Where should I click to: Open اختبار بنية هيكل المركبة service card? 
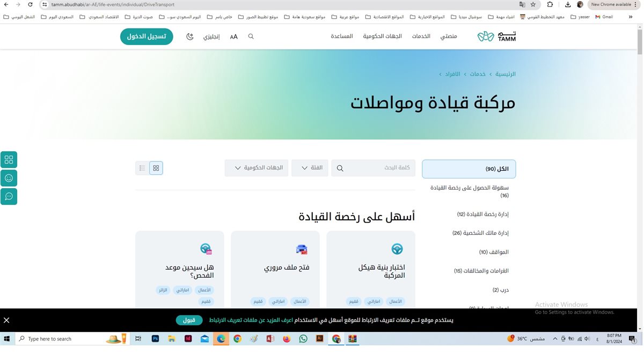pyautogui.click(x=371, y=270)
